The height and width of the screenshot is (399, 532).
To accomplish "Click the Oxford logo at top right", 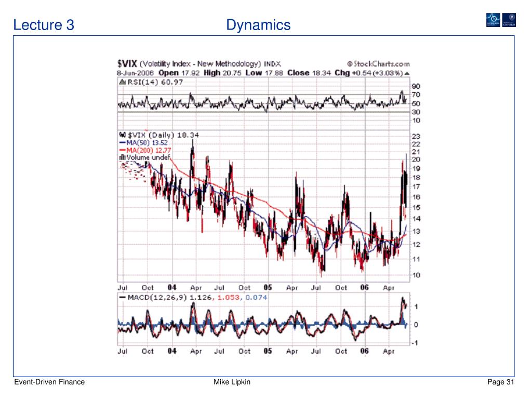I will coord(509,20).
